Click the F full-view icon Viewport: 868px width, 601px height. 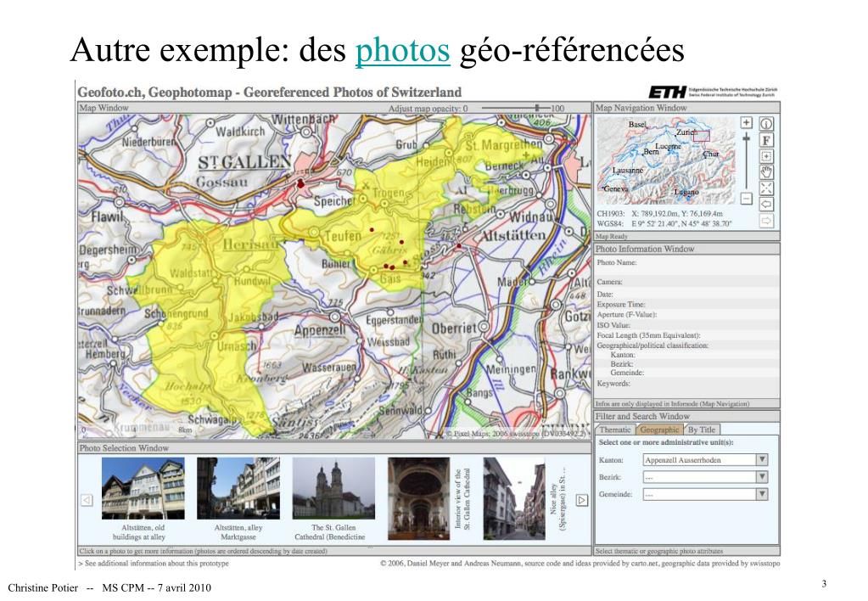click(766, 140)
